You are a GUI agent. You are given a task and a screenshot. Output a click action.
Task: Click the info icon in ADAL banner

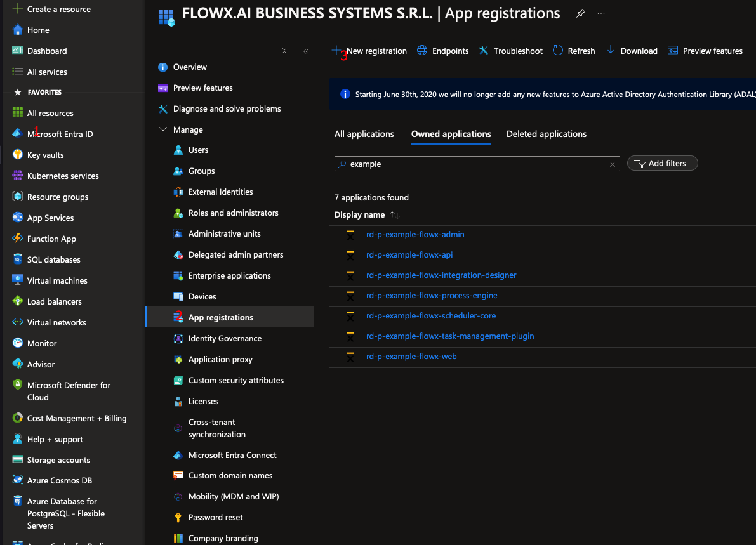point(345,94)
